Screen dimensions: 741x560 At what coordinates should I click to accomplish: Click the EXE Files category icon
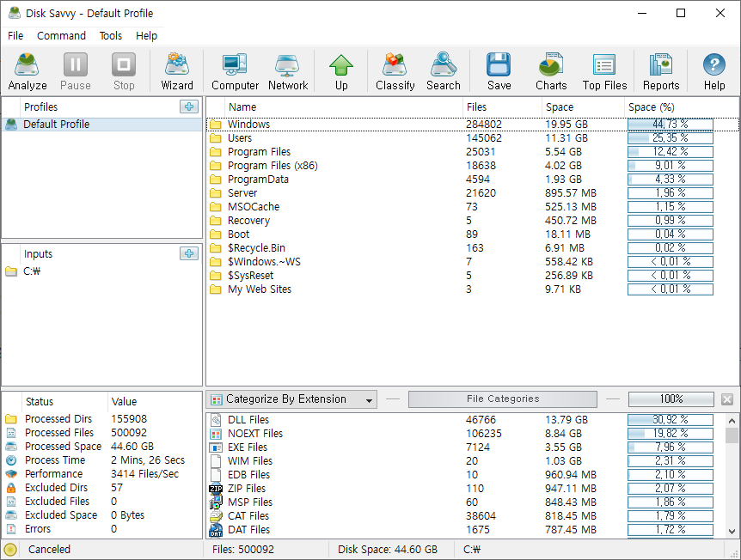(x=216, y=447)
